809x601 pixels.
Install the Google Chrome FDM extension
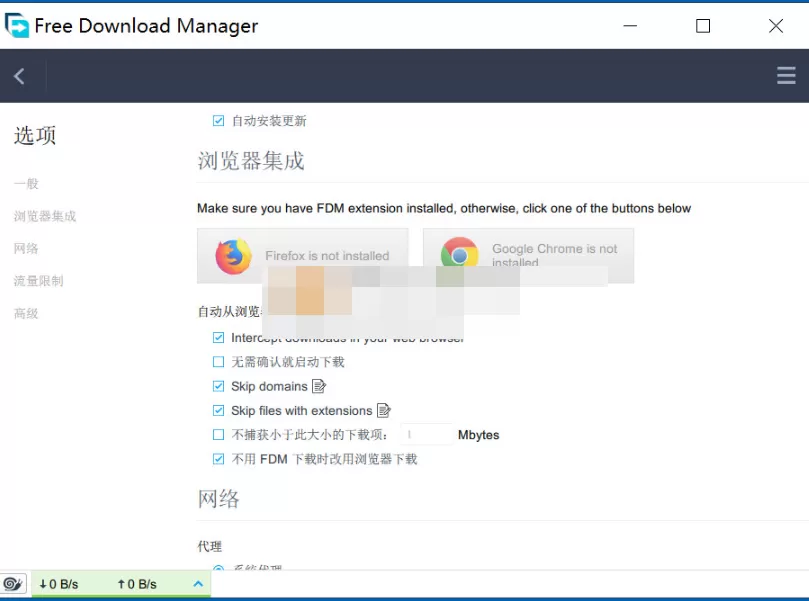coord(529,255)
